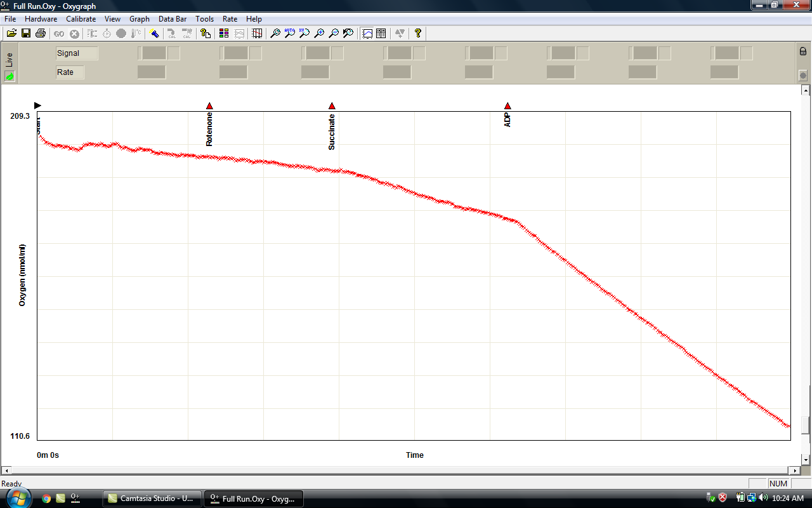Open the Data Bar menu
This screenshot has width=812, height=508.
click(173, 19)
